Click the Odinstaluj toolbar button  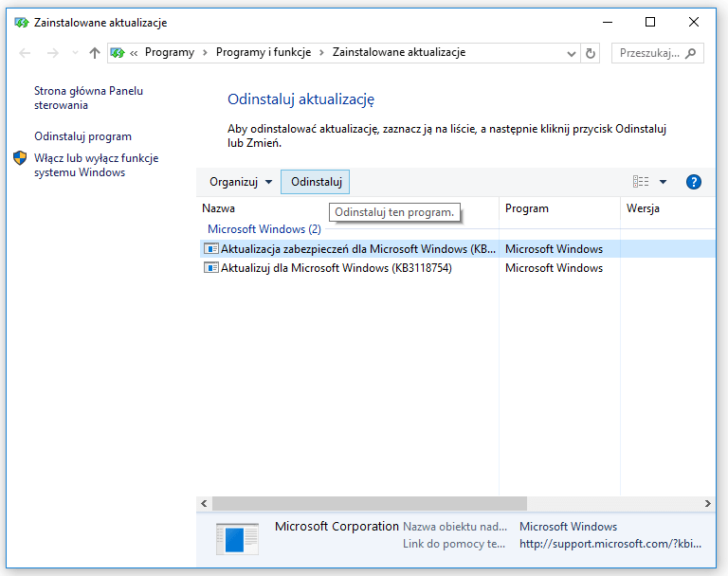pos(316,182)
